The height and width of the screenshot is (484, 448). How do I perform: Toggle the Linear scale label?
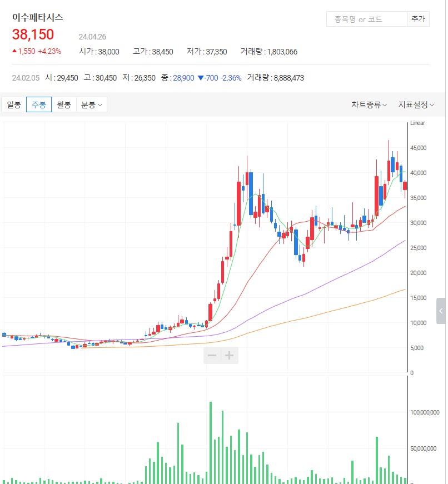coord(417,123)
